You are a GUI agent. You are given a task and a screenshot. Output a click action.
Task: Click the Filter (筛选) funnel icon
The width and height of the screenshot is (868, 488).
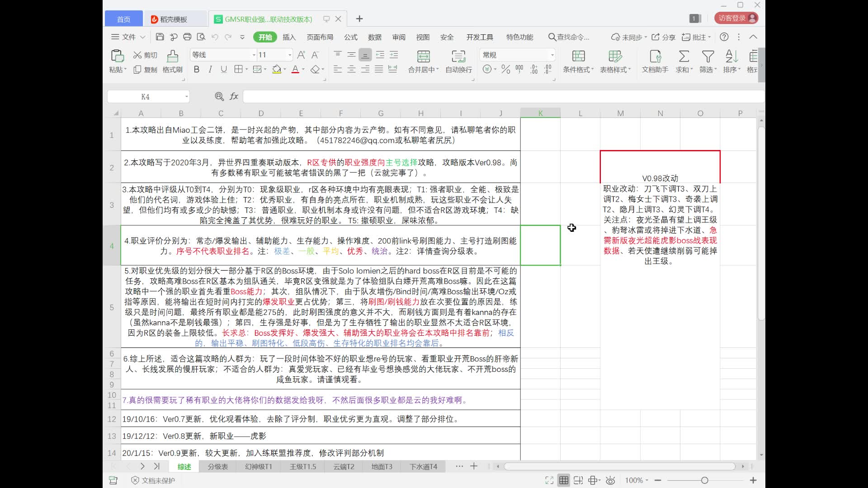point(708,56)
